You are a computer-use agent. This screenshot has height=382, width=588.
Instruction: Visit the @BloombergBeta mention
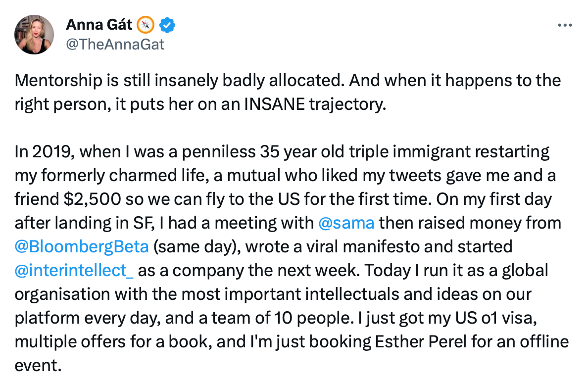(82, 247)
